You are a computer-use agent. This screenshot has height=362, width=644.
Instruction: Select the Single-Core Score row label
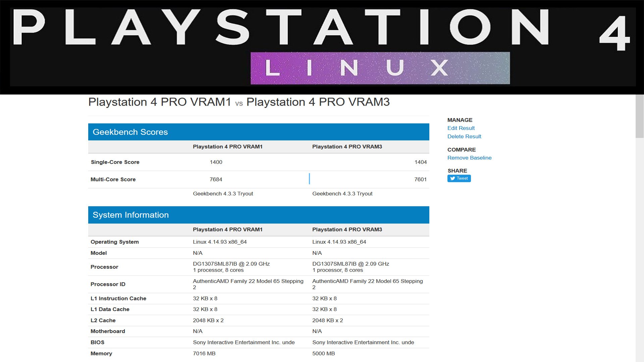115,162
